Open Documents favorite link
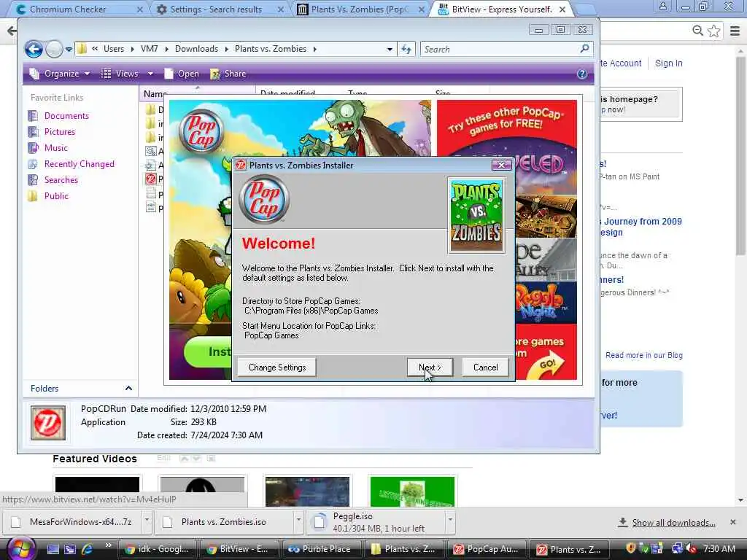Screen dimensions: 747x560 [x=66, y=116]
